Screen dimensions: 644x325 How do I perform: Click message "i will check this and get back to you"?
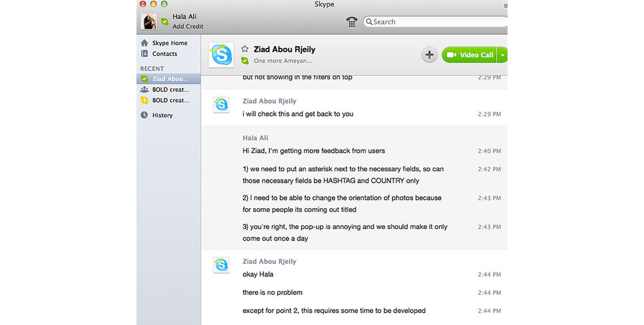(x=298, y=114)
